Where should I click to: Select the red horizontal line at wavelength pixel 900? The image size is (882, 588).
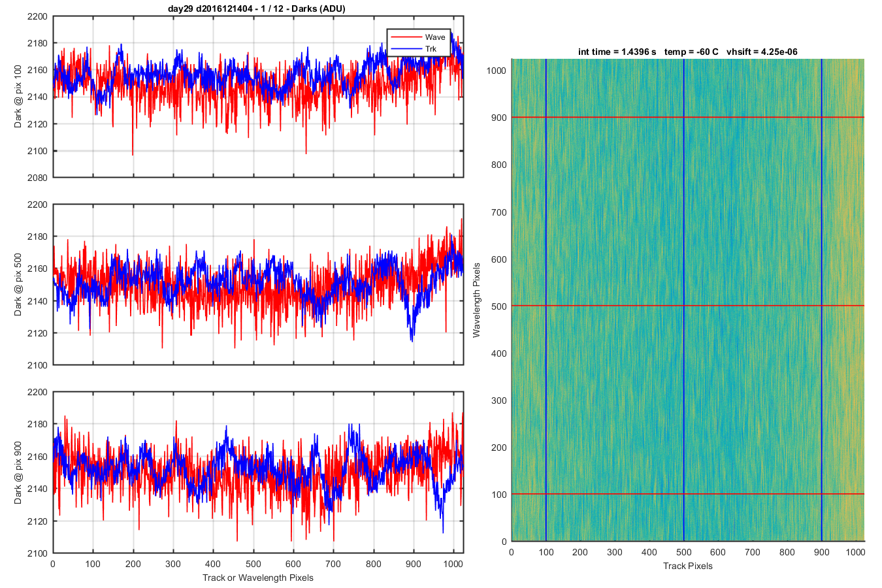688,118
